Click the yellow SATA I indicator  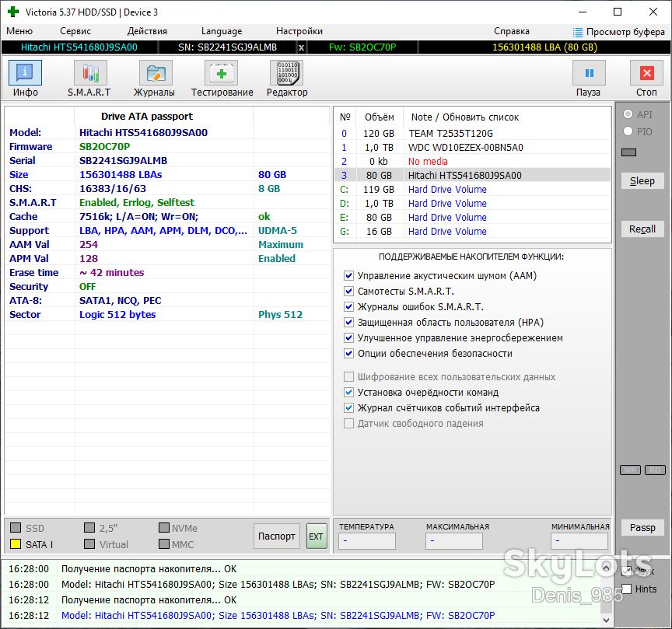16,544
